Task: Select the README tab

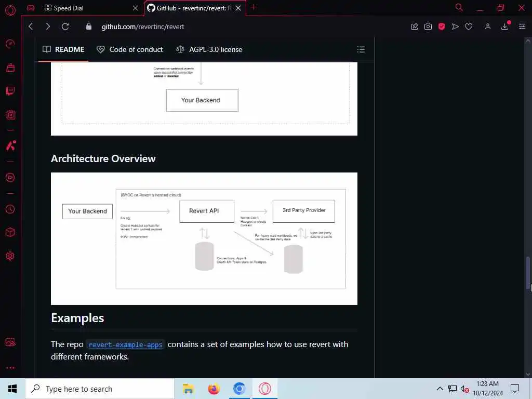Action: click(63, 49)
